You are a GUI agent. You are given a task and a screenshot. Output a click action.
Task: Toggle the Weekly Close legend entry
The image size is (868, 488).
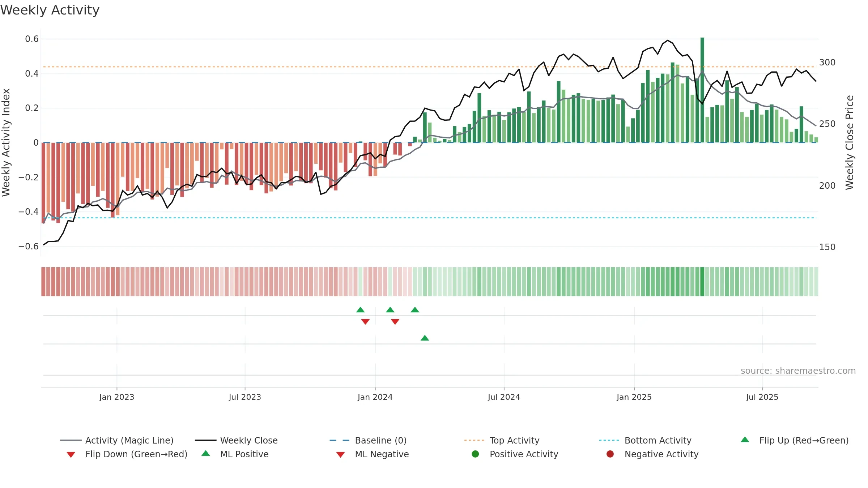(x=236, y=440)
